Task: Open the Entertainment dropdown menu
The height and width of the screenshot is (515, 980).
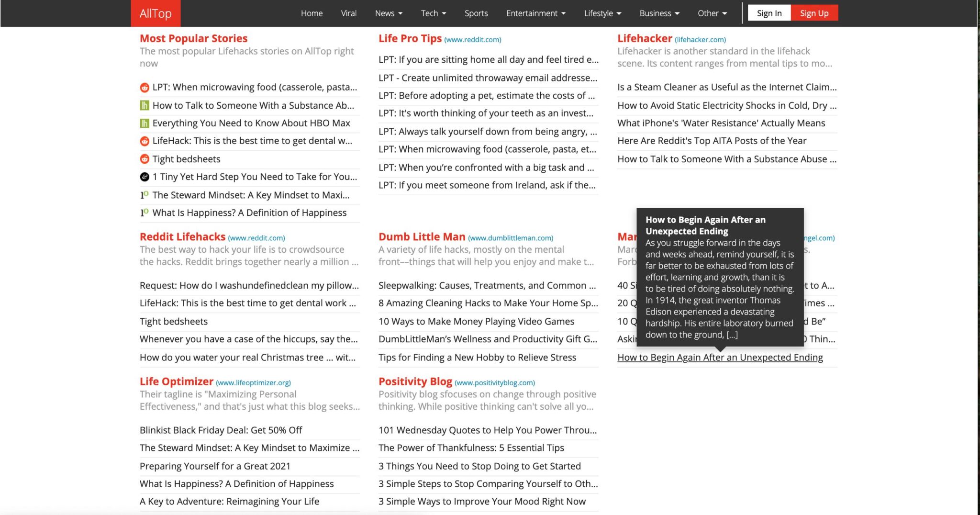Action: (x=536, y=13)
